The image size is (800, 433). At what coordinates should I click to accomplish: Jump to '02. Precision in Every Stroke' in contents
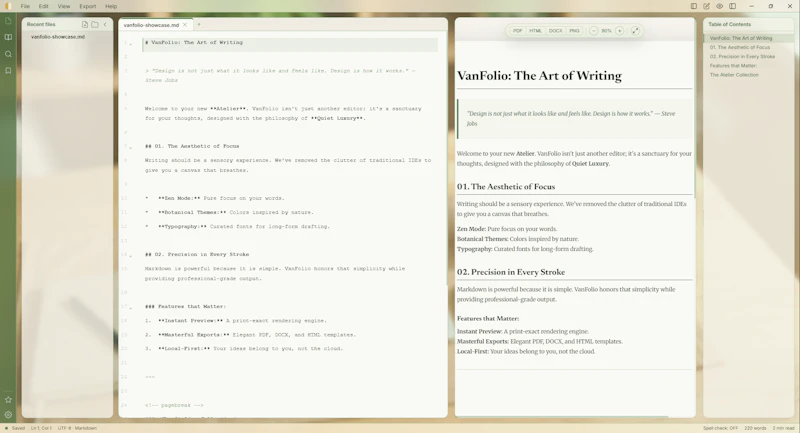pyautogui.click(x=742, y=57)
